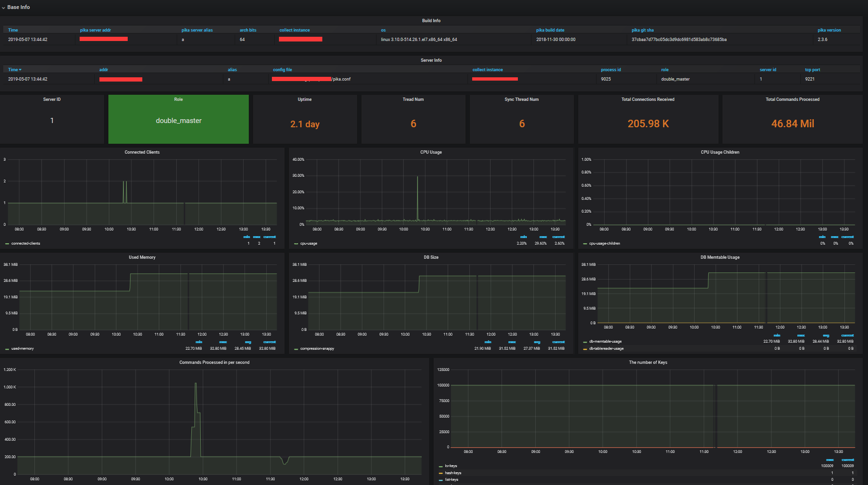The width and height of the screenshot is (868, 485).
Task: Open the Tread Num panel title menu
Action: 413,99
